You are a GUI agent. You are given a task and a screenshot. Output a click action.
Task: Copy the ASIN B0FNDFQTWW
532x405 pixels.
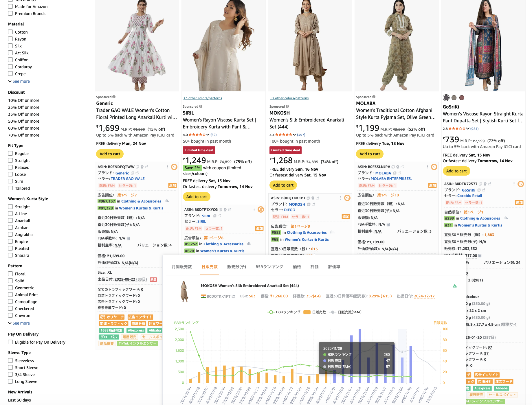(x=137, y=167)
